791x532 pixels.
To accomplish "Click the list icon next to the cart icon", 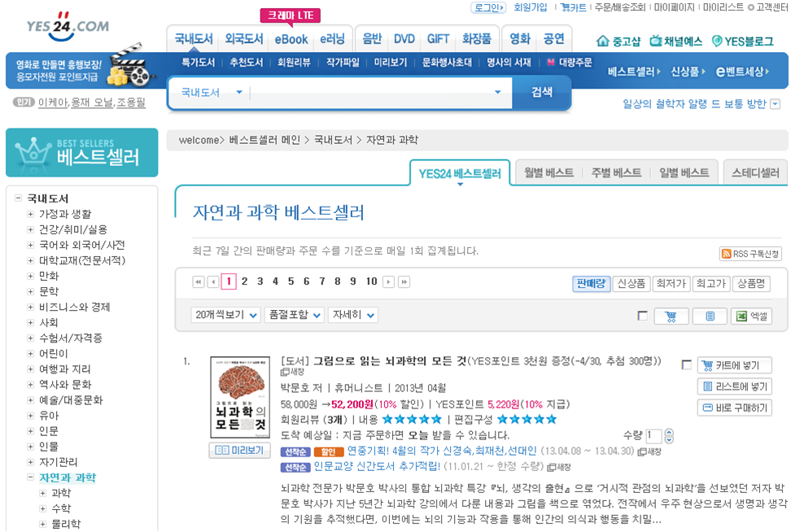I will pos(710,316).
